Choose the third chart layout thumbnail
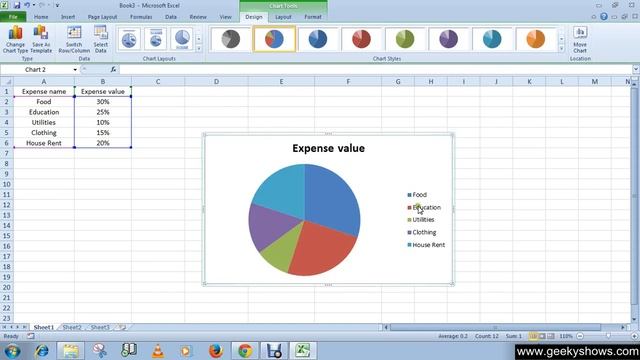 182,39
